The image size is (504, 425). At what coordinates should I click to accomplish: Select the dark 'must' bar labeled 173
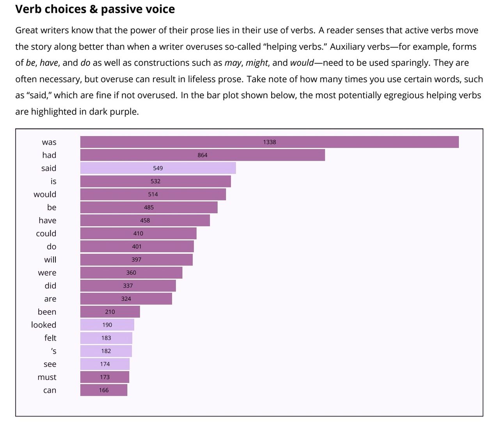[105, 377]
